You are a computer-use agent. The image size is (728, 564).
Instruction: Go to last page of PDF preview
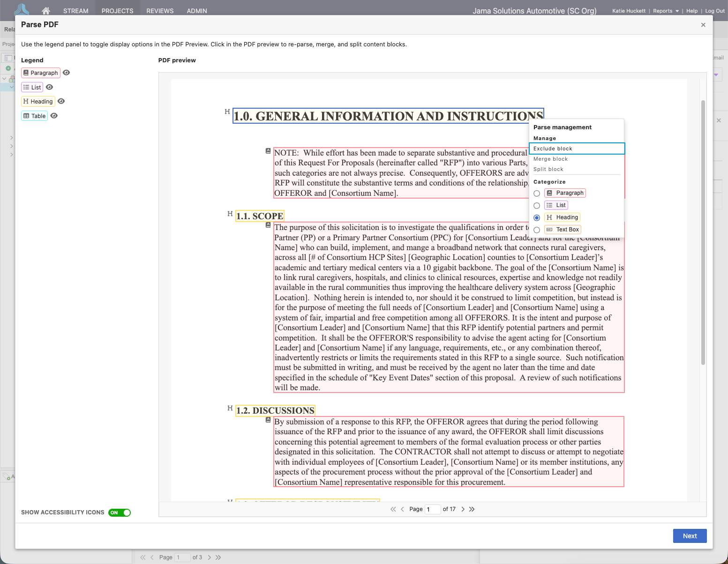tap(472, 509)
